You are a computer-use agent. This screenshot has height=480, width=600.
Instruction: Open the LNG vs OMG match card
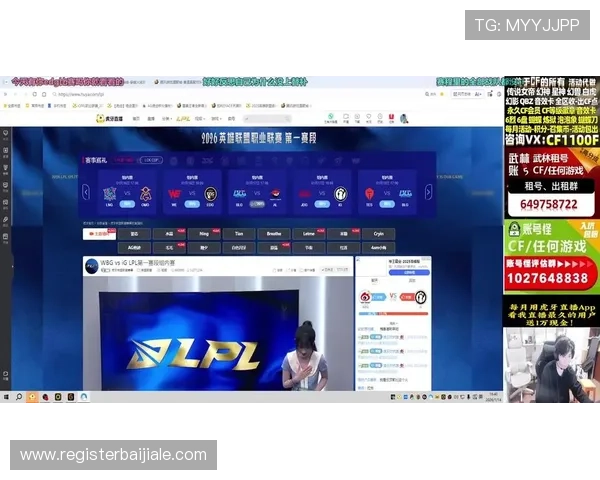(127, 191)
